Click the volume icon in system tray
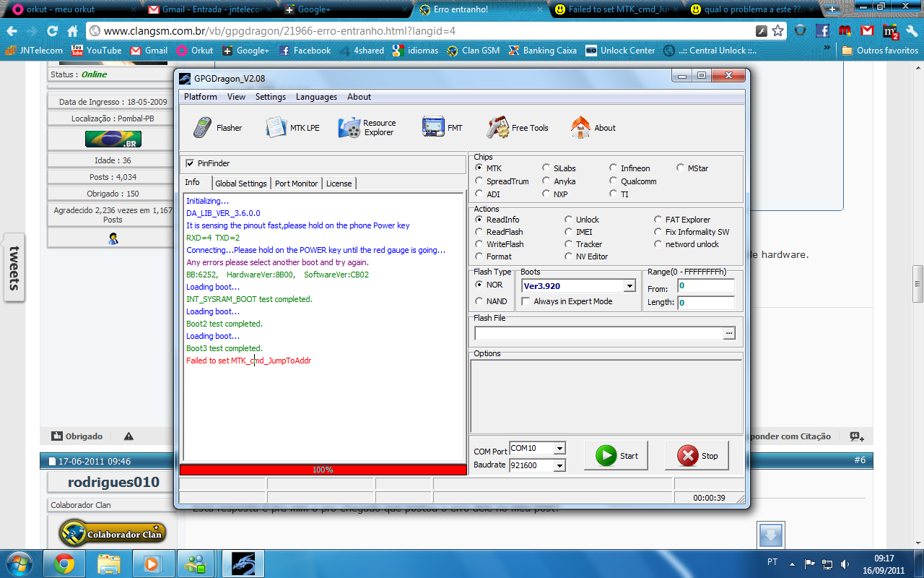This screenshot has height=578, width=924. 845,564
